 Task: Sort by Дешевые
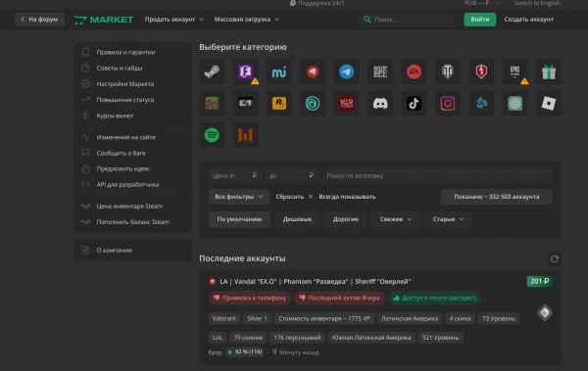pyautogui.click(x=297, y=219)
